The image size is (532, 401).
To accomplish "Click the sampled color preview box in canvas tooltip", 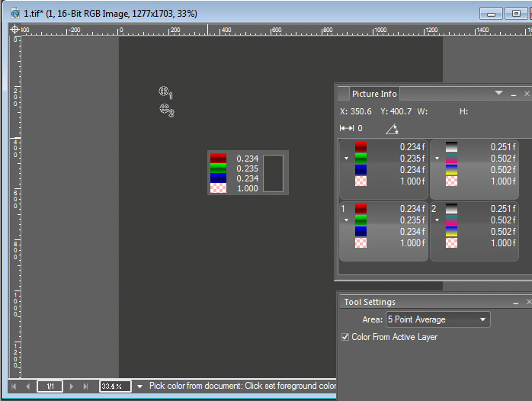I will coord(273,173).
